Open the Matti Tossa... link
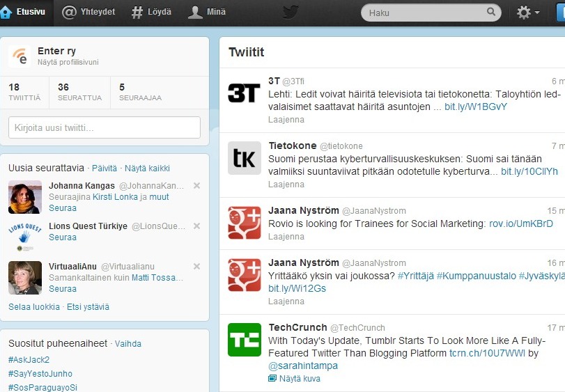 tap(157, 278)
